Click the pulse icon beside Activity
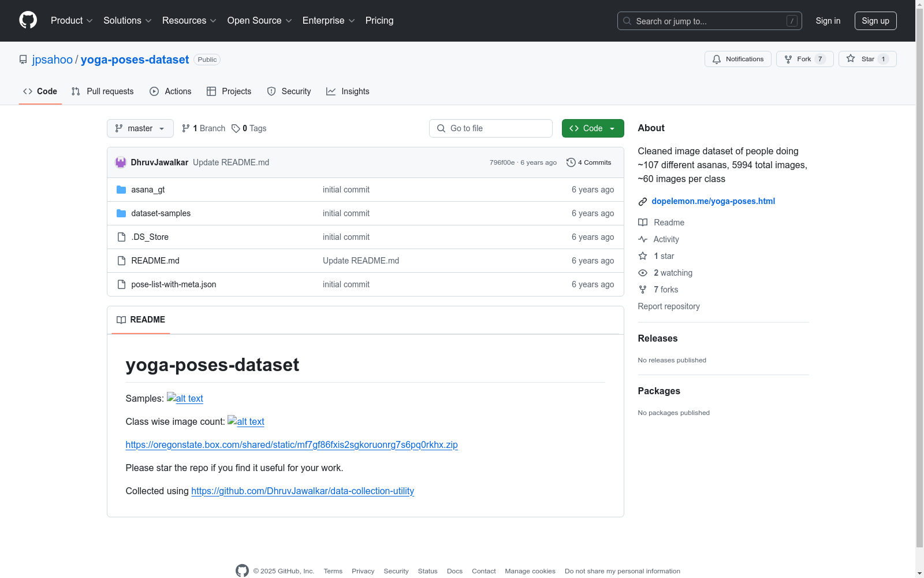 click(643, 239)
